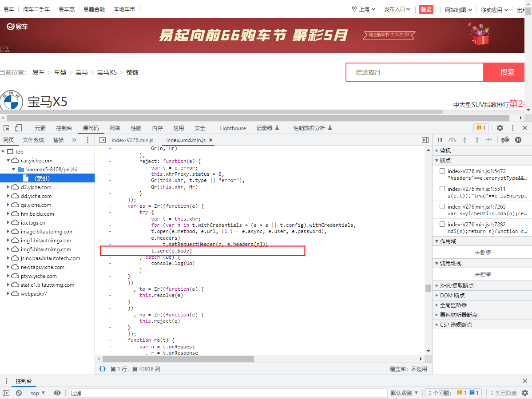This screenshot has height=399, width=532.
Task: Switch to the 网络 tab
Action: [115, 128]
